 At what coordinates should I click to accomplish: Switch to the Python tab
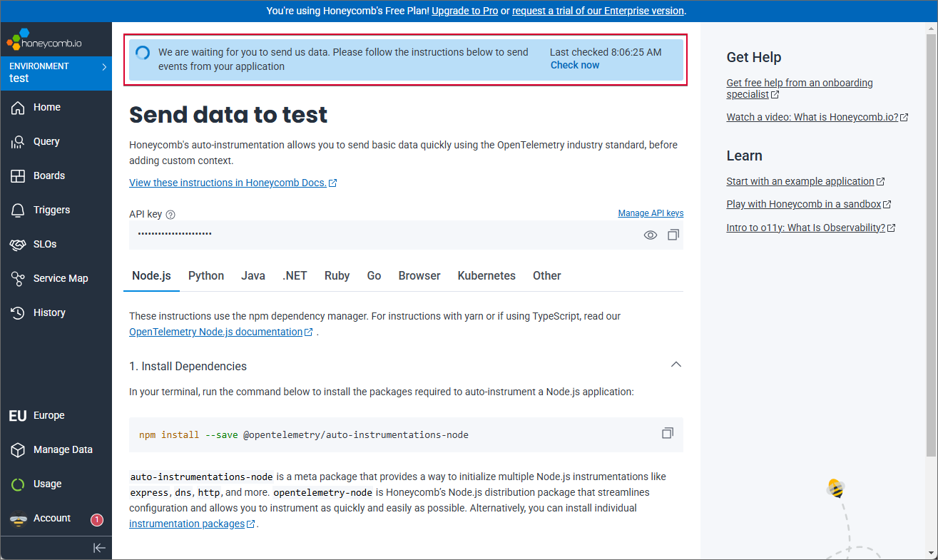click(206, 276)
